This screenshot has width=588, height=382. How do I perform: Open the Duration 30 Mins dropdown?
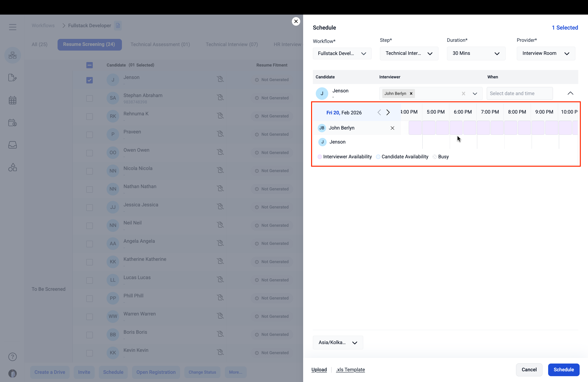click(476, 53)
